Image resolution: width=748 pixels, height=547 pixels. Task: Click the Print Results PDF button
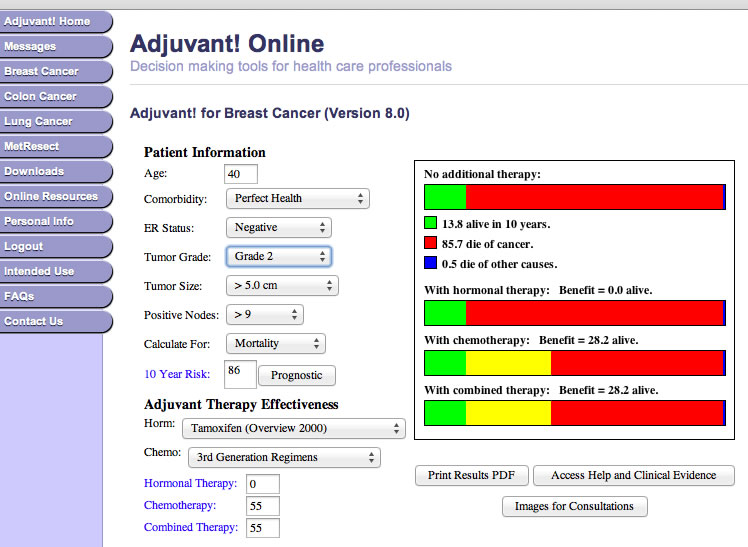point(471,475)
